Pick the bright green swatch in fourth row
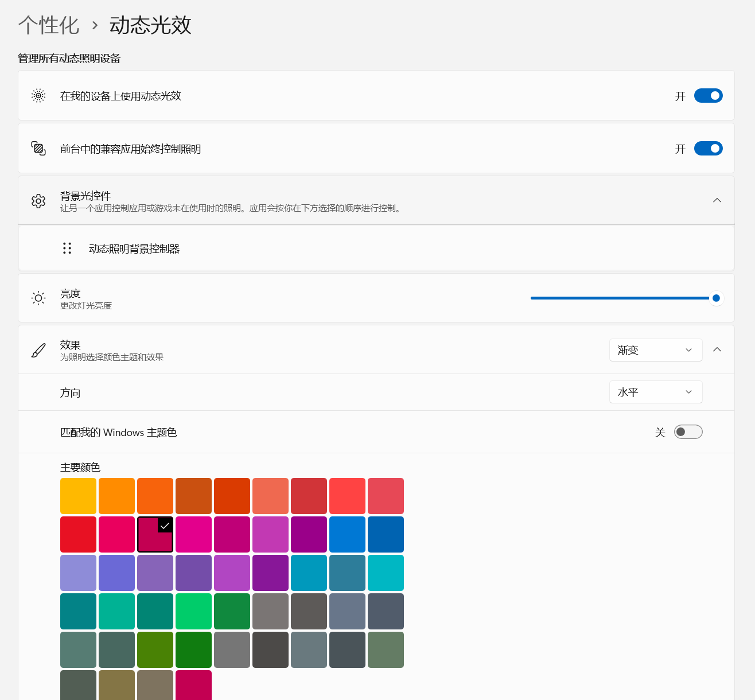Viewport: 755px width, 700px height. point(193,611)
